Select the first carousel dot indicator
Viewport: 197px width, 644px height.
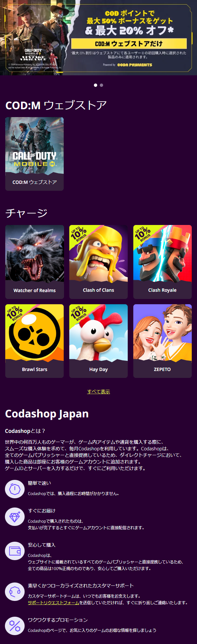pyautogui.click(x=96, y=85)
